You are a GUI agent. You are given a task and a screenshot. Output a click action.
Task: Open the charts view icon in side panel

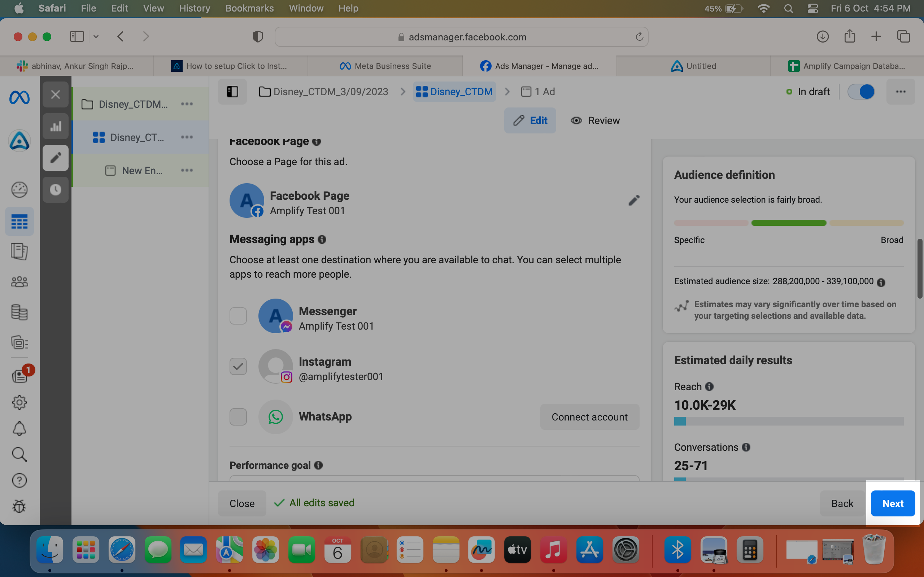point(56,126)
